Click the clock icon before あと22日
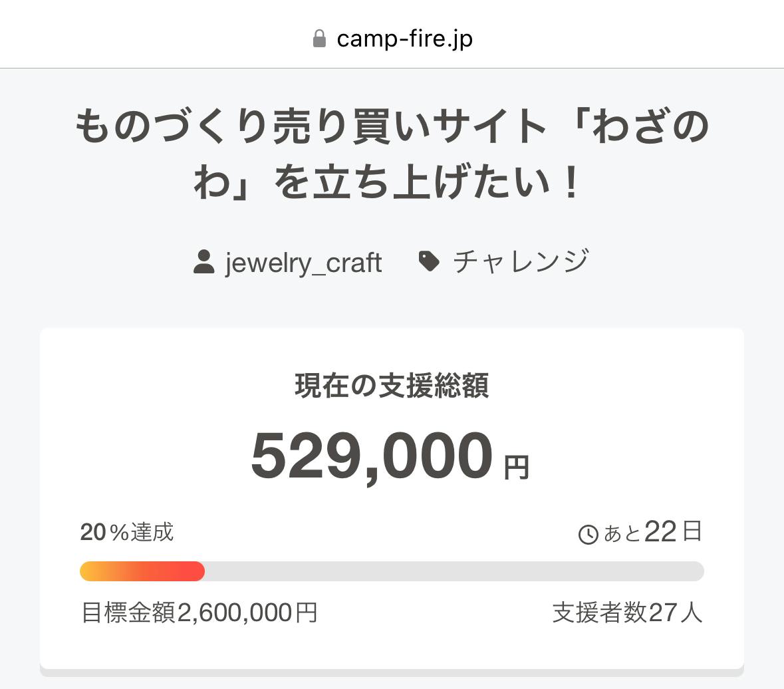The height and width of the screenshot is (689, 784). click(x=588, y=534)
